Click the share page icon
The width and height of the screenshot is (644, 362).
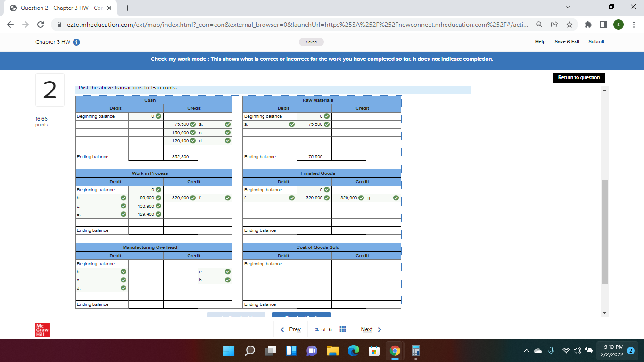pyautogui.click(x=554, y=24)
